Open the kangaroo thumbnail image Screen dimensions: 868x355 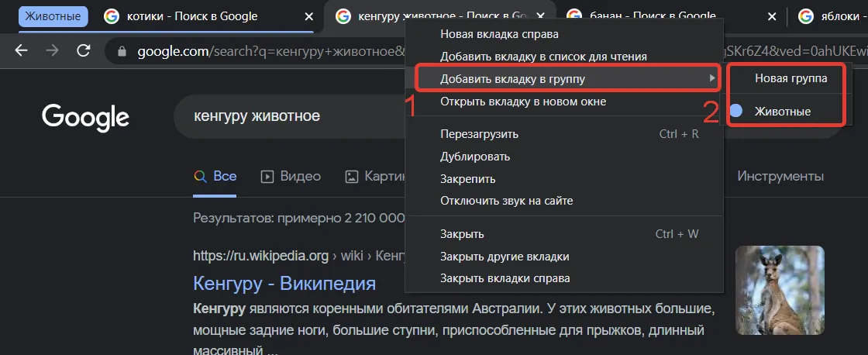780,291
